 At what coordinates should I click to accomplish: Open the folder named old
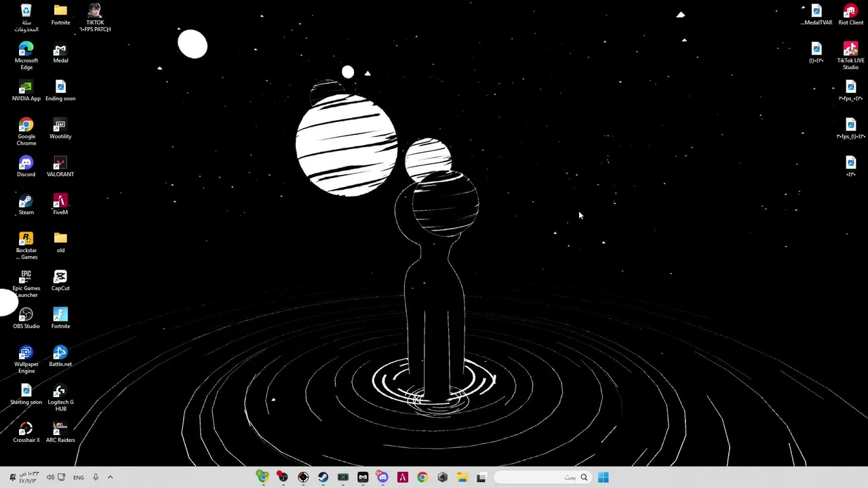[60, 243]
